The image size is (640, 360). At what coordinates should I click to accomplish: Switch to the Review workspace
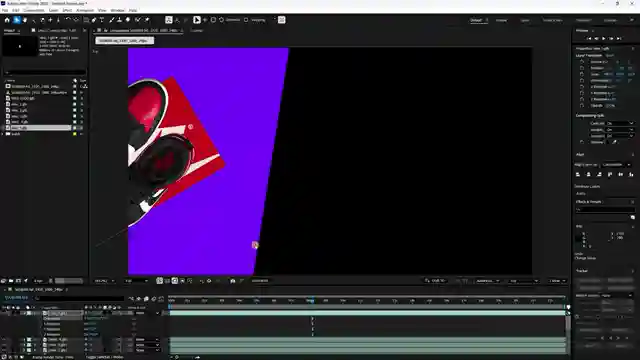point(501,20)
